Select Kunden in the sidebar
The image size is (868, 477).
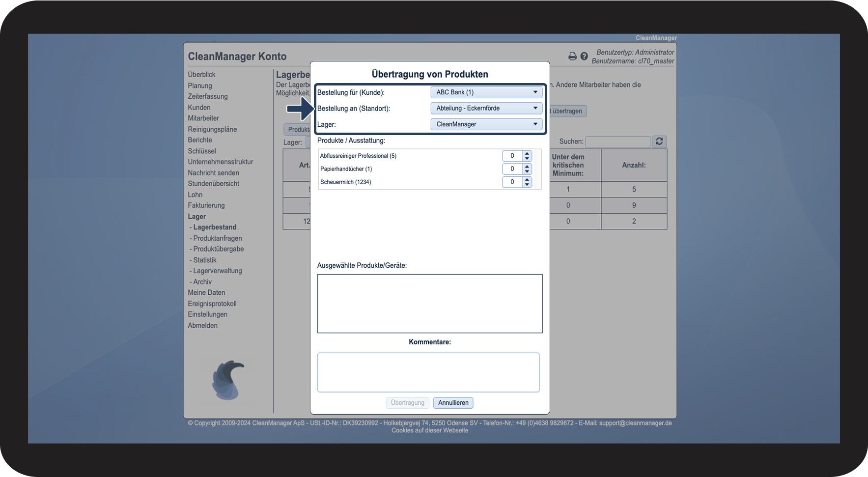tap(199, 108)
